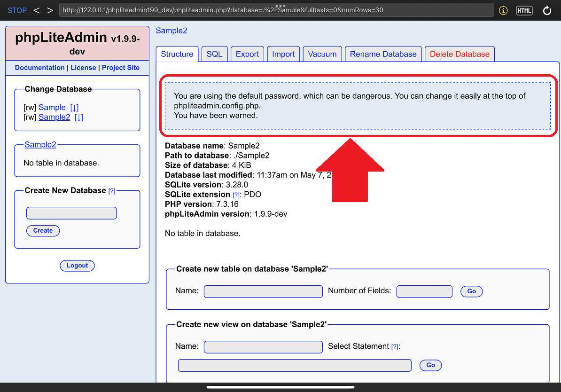Open help for SQLite extension
The width and height of the screenshot is (561, 392).
click(x=236, y=195)
